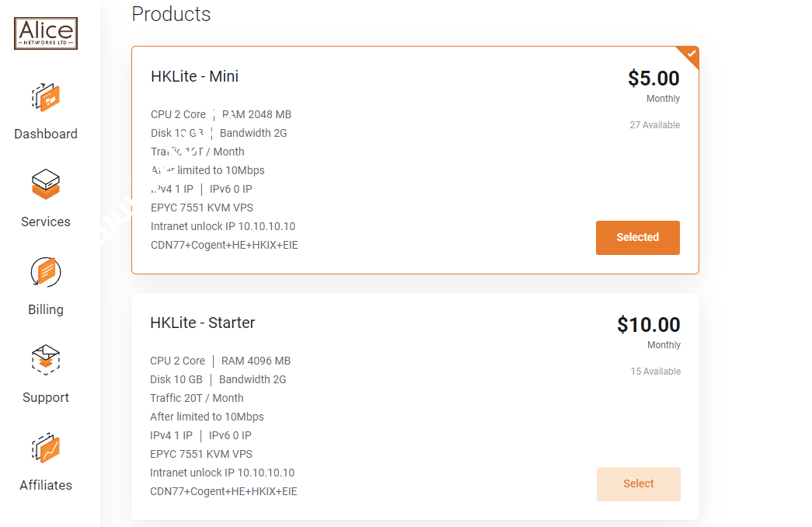Click the $5.00 monthly price
The image size is (812, 527).
click(653, 78)
